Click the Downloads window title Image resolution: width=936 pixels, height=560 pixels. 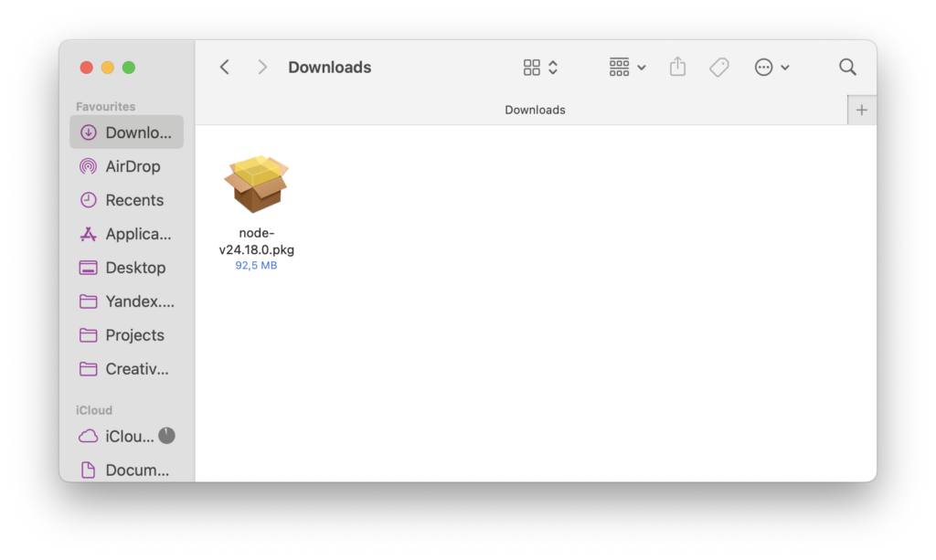pos(329,68)
